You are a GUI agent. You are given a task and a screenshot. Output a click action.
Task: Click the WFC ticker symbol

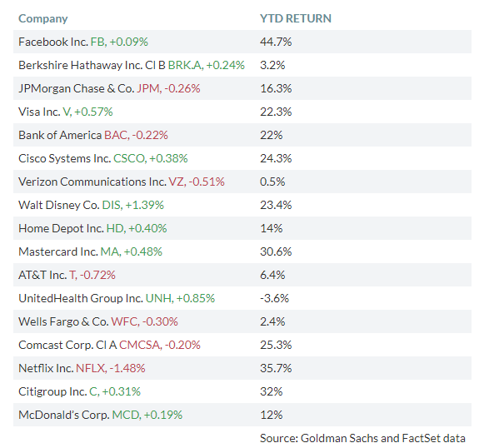click(122, 321)
